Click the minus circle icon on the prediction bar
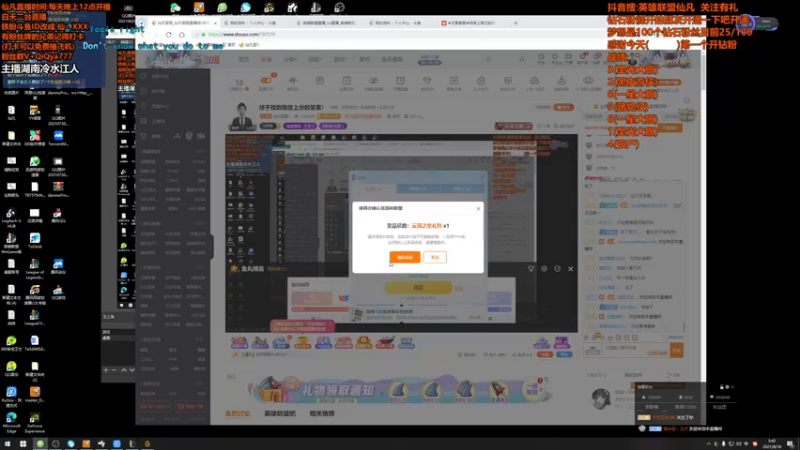 coord(557,269)
